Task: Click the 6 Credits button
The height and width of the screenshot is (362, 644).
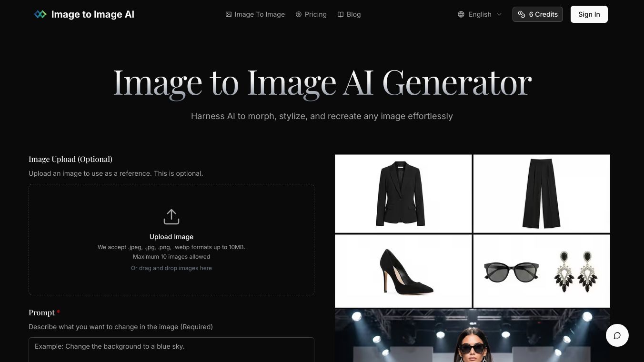Action: click(537, 14)
